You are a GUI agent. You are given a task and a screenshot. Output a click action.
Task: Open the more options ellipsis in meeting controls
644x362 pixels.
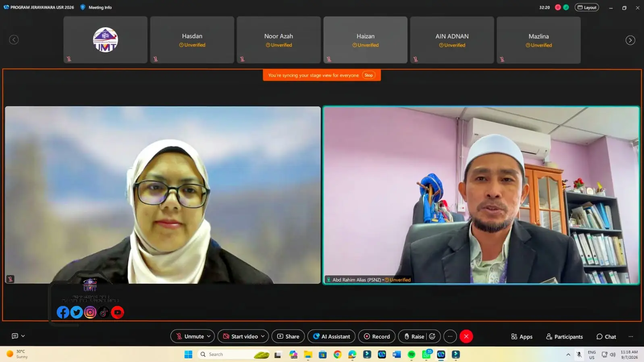pyautogui.click(x=450, y=336)
